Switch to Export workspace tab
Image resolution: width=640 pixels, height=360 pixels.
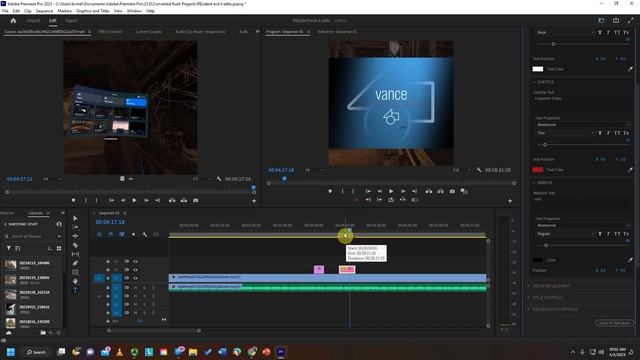pyautogui.click(x=71, y=20)
